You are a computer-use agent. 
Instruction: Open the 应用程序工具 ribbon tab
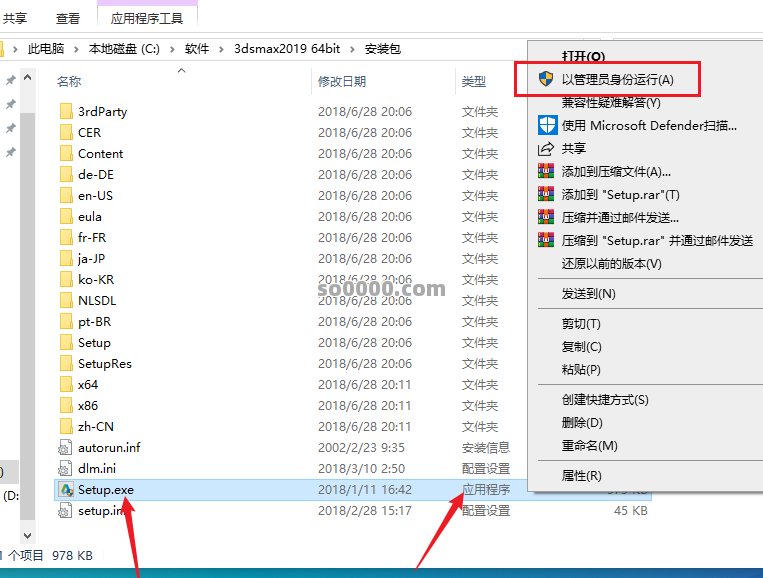pyautogui.click(x=147, y=18)
